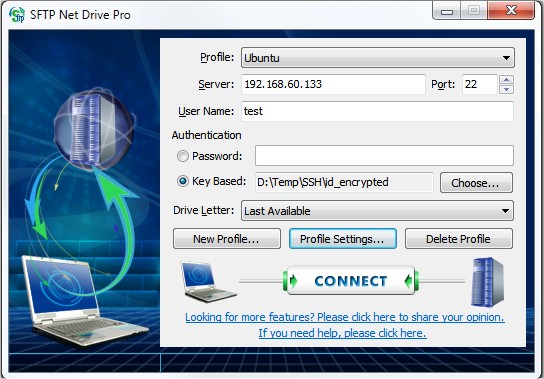Select the Password authentication radio button
This screenshot has height=379, width=544.
point(182,156)
